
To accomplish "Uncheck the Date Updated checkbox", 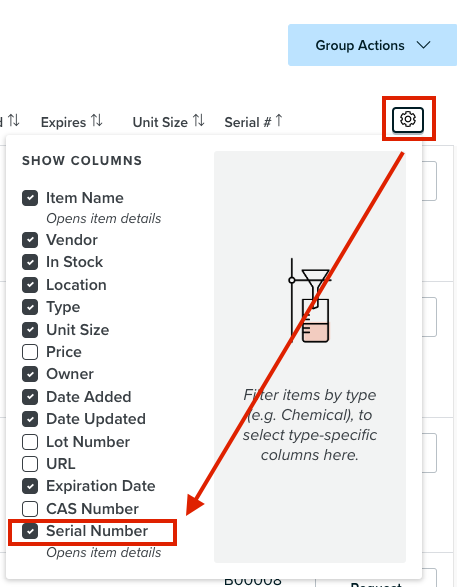I will click(30, 419).
